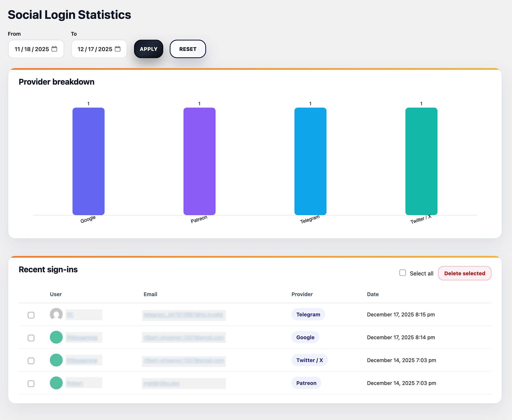Click the green avatar in Google row
The width and height of the screenshot is (512, 420).
click(x=56, y=337)
